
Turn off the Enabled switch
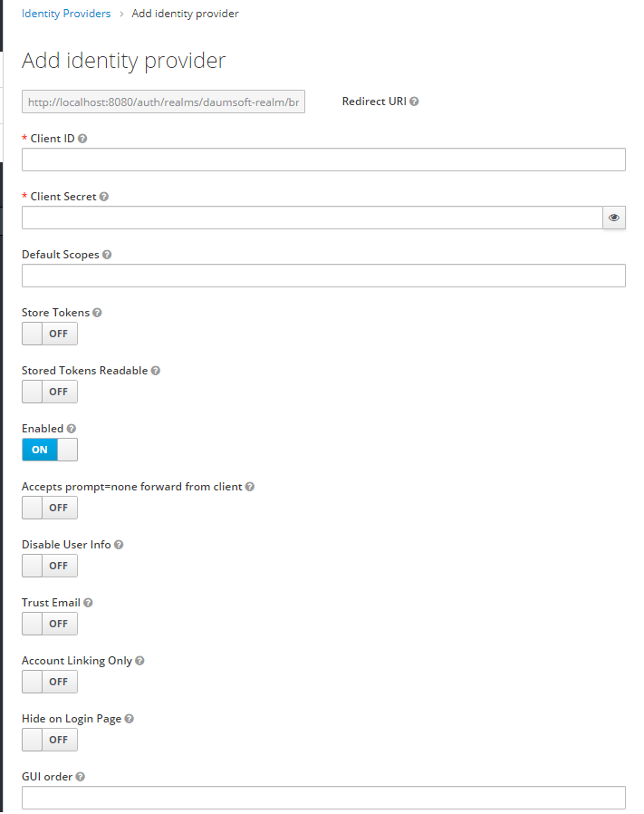(49, 450)
